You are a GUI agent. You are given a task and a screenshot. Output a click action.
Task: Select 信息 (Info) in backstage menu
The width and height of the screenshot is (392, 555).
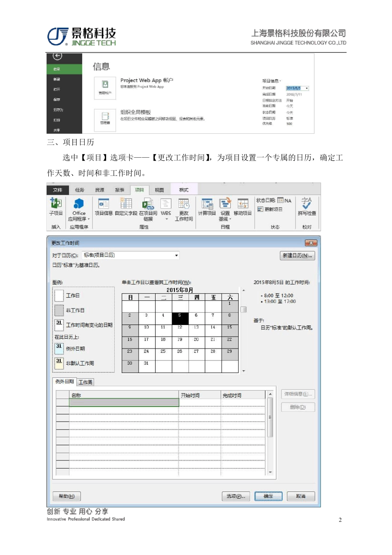click(64, 69)
